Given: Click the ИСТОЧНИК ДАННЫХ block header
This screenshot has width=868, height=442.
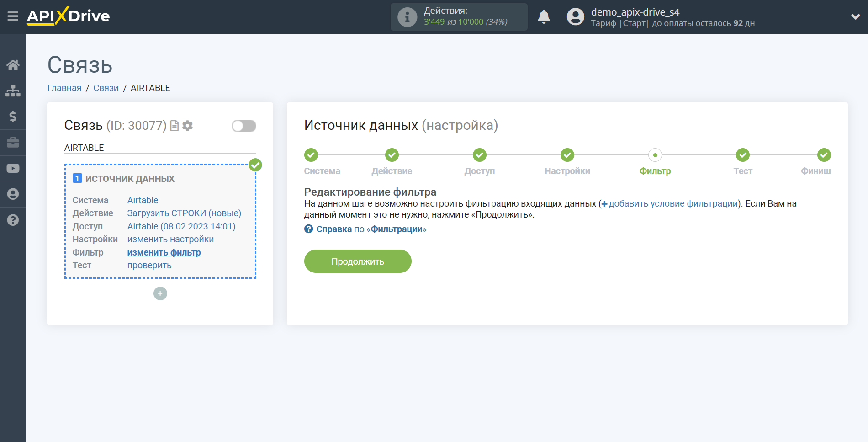Looking at the screenshot, I should coord(130,179).
